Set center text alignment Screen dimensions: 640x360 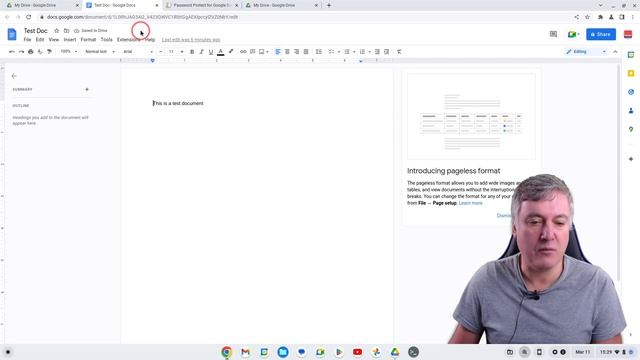point(287,52)
